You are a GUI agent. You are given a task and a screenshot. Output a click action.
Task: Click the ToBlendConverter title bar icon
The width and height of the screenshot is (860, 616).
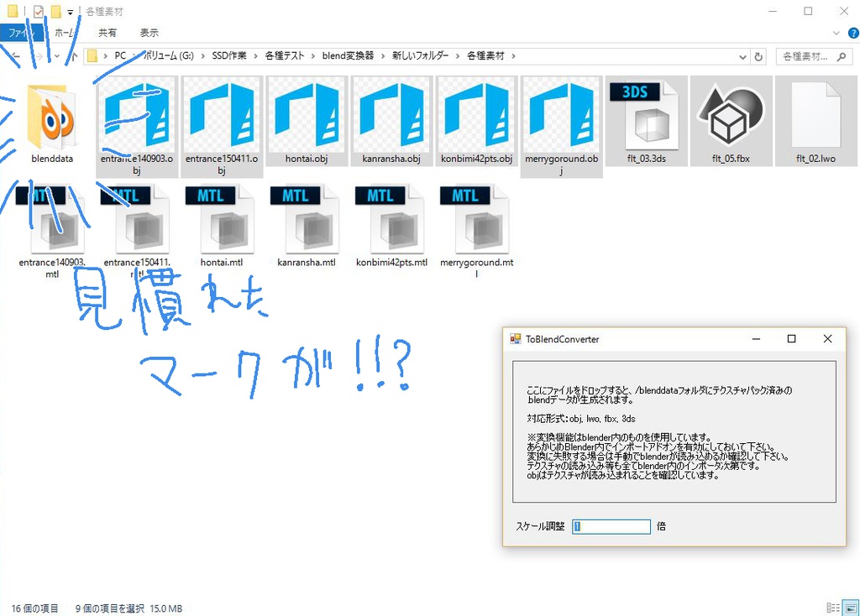pyautogui.click(x=515, y=339)
